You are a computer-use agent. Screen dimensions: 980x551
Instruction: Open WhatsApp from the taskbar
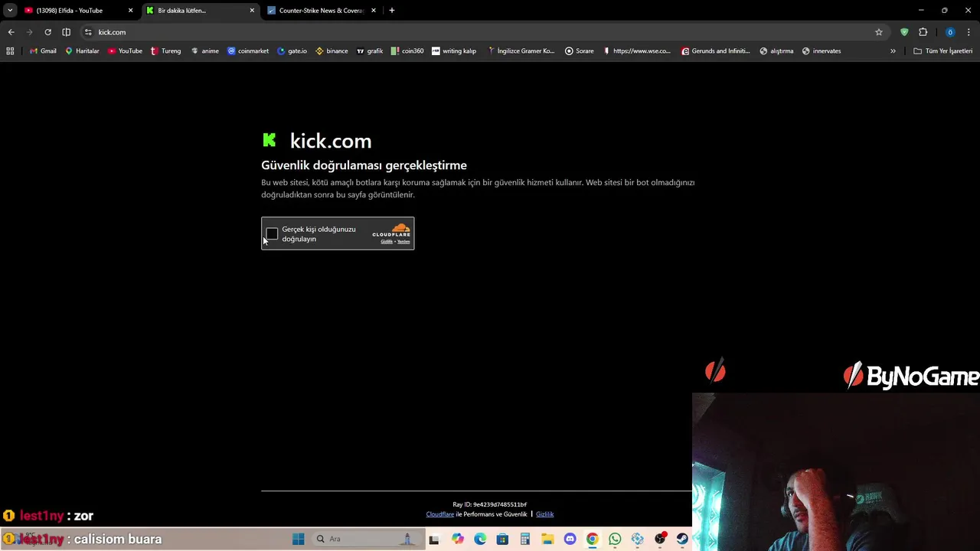coord(615,539)
